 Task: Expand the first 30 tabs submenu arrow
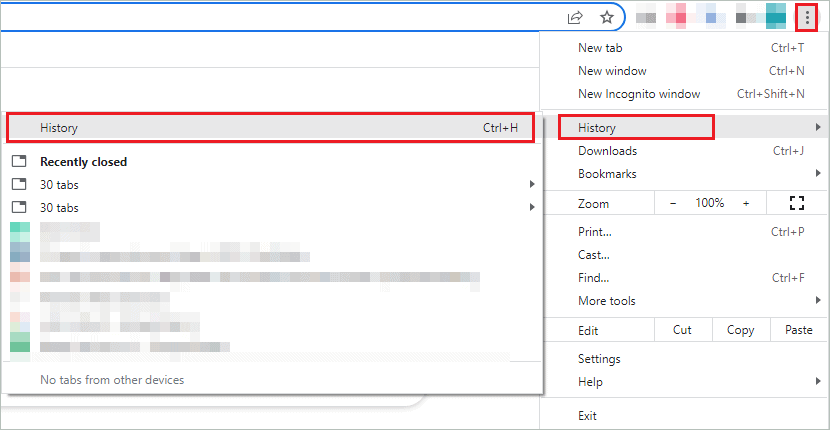(x=532, y=184)
